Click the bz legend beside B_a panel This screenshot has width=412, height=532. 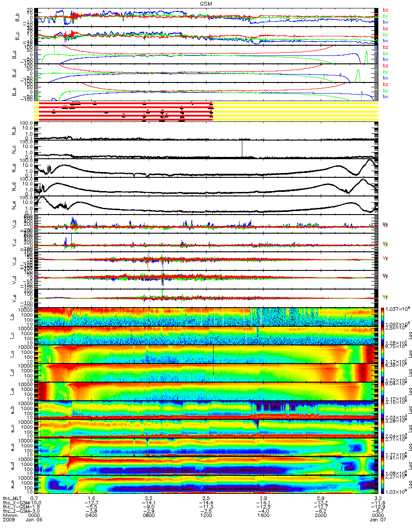coord(385,47)
